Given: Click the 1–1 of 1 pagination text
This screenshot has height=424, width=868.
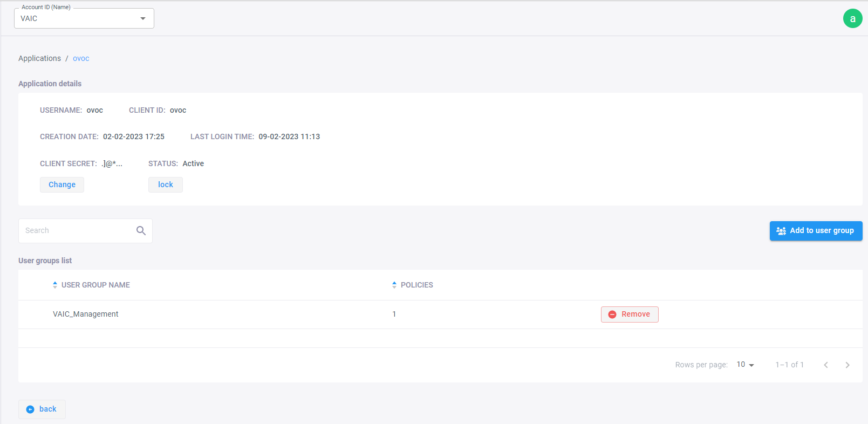Looking at the screenshot, I should pos(790,365).
